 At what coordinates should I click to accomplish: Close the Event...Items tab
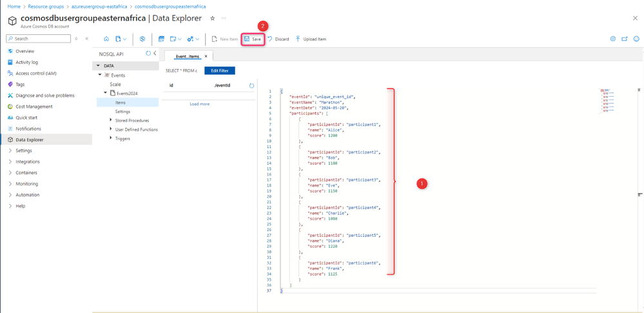[x=206, y=56]
